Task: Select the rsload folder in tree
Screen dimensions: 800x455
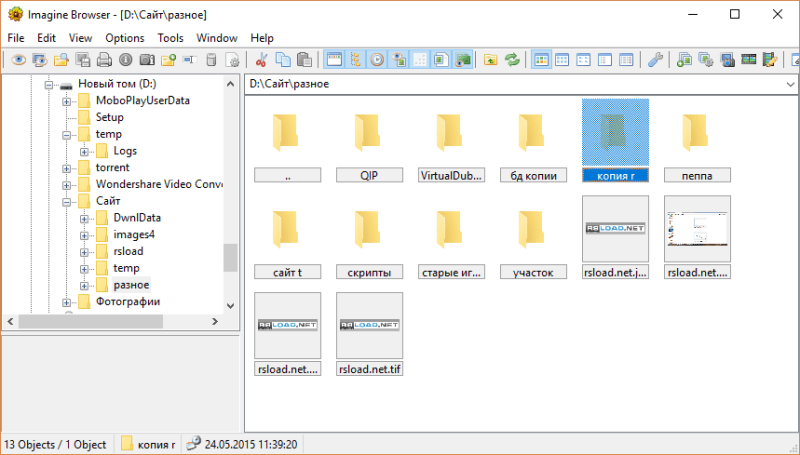Action: (128, 251)
